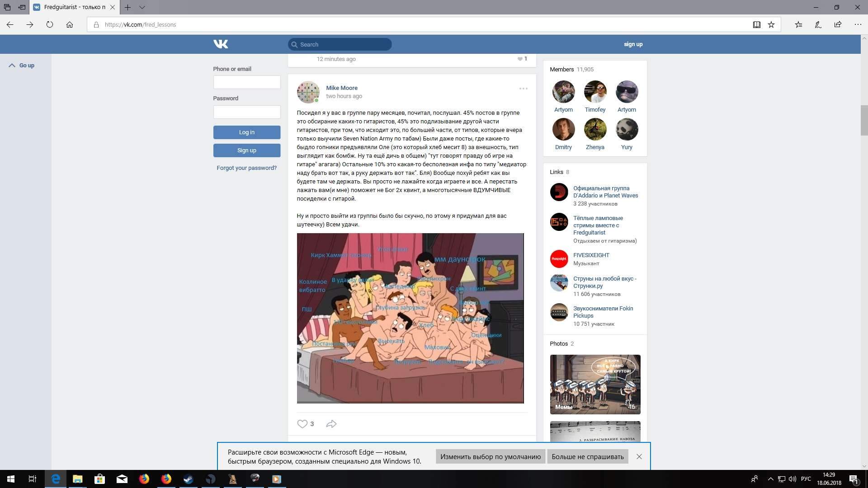Dismiss the Edge notification with X

pos(639,456)
